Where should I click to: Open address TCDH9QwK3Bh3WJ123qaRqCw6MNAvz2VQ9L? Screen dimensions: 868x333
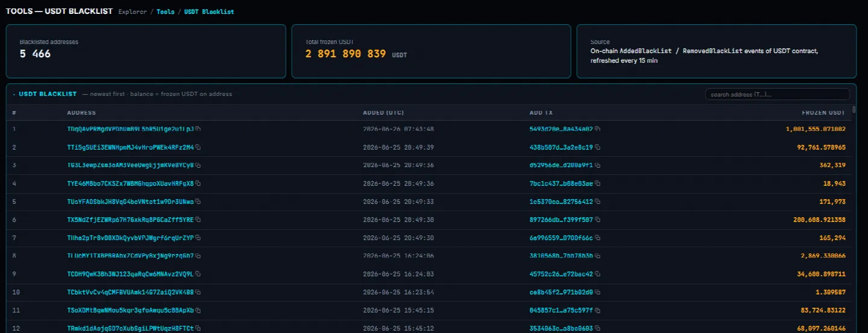pyautogui.click(x=130, y=274)
